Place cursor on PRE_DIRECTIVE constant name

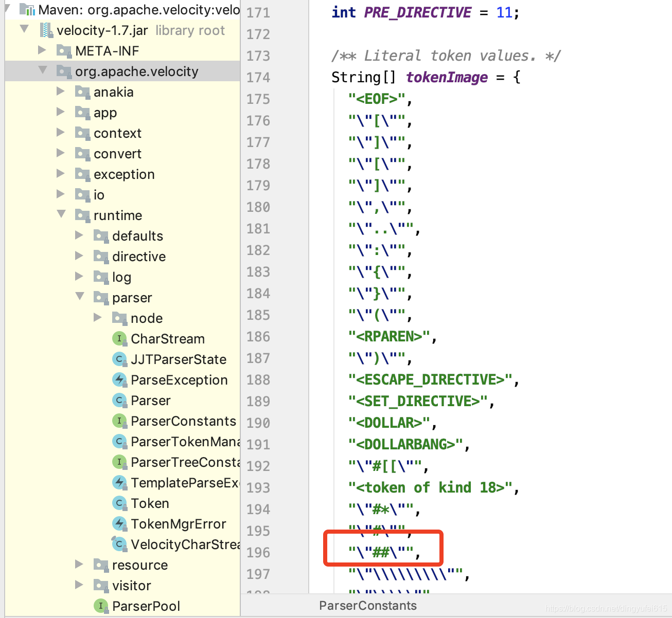417,12
